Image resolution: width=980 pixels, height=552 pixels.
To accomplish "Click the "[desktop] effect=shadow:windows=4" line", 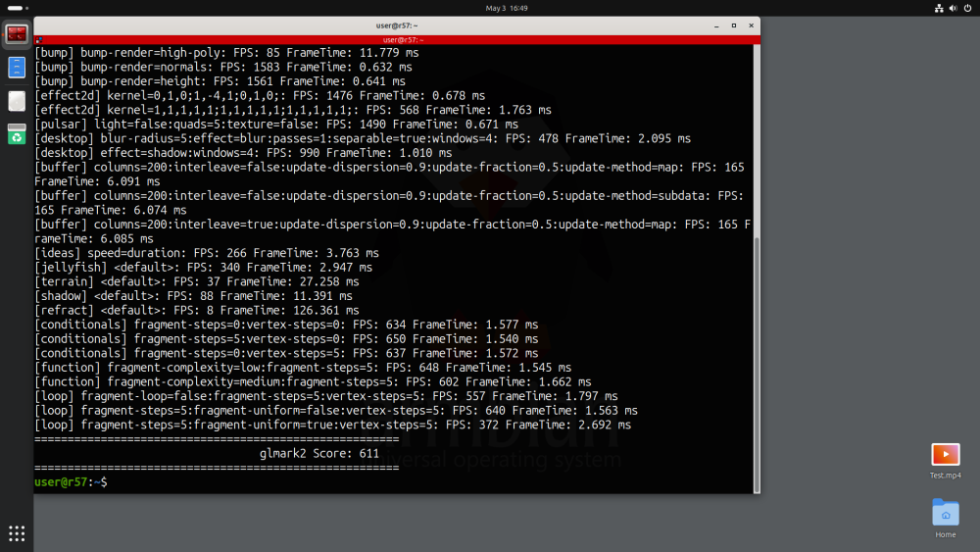I will (243, 153).
